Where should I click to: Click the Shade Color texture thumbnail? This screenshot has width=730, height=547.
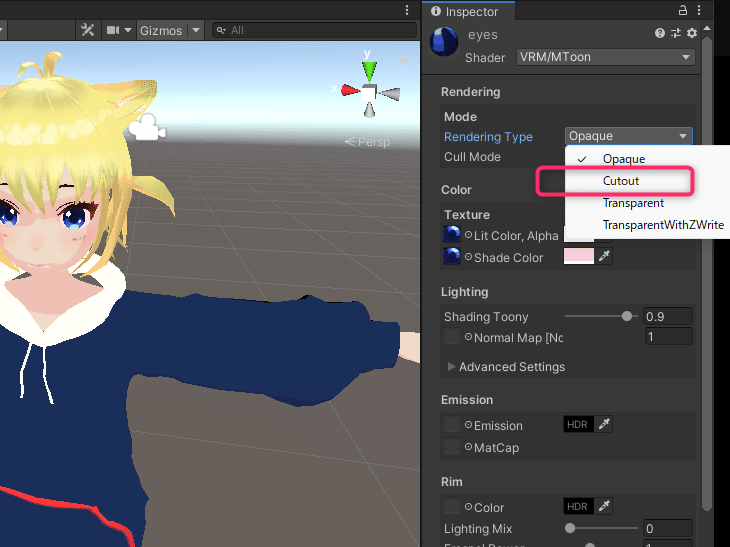(452, 256)
